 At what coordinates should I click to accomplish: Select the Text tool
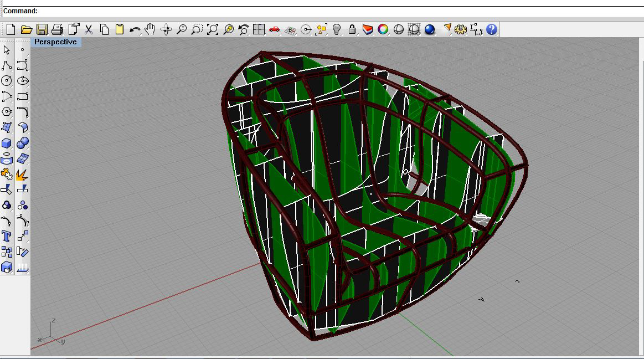click(7, 236)
